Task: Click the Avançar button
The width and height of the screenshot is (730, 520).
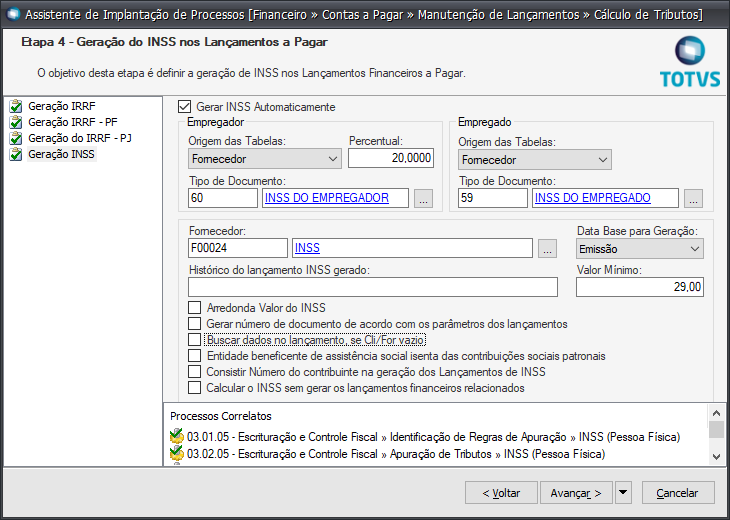Action: point(576,493)
